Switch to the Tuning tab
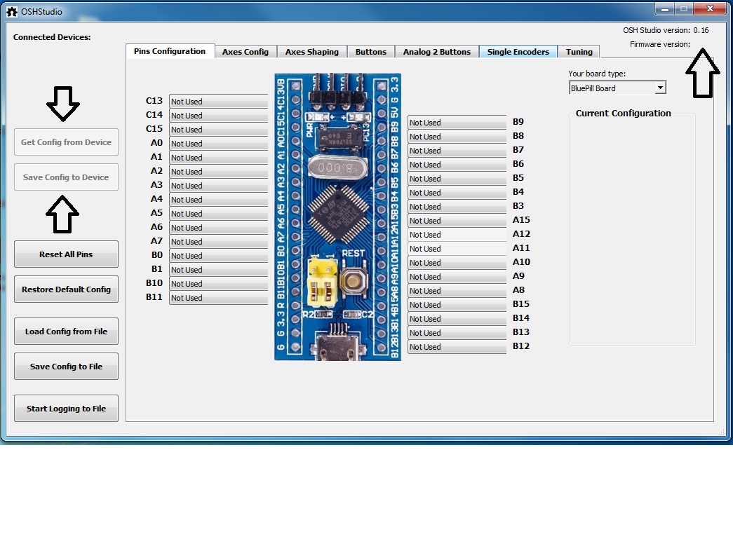The height and width of the screenshot is (560, 733). tap(579, 52)
